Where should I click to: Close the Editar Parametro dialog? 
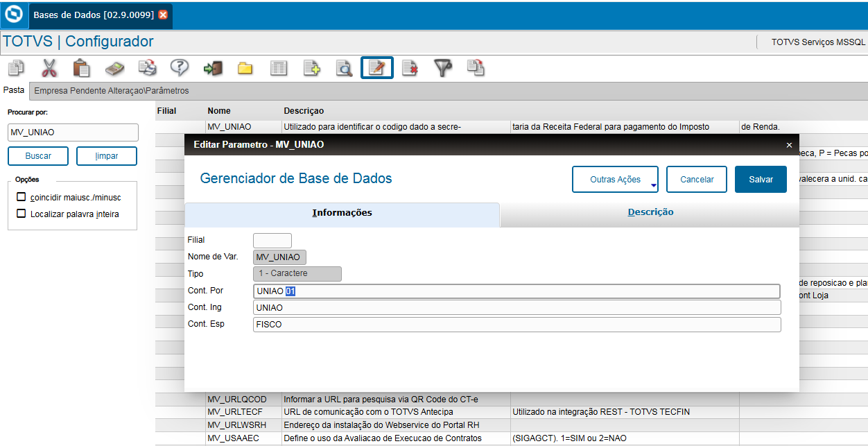789,145
